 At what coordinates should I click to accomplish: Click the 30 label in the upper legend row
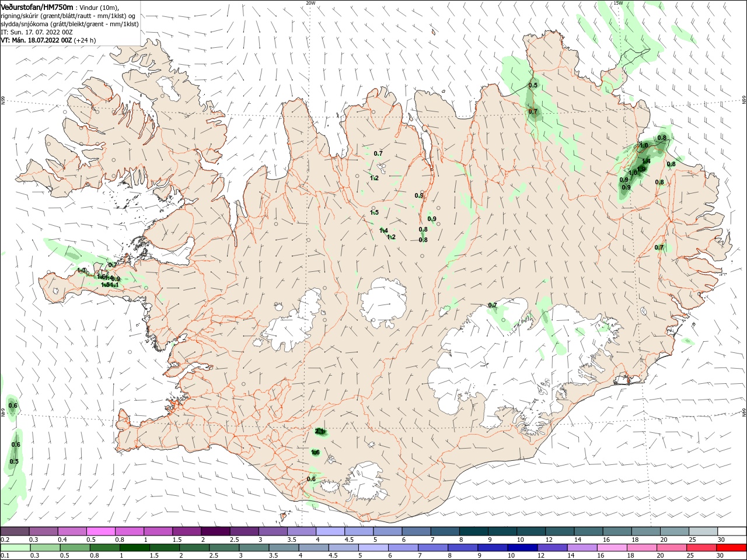point(721,540)
